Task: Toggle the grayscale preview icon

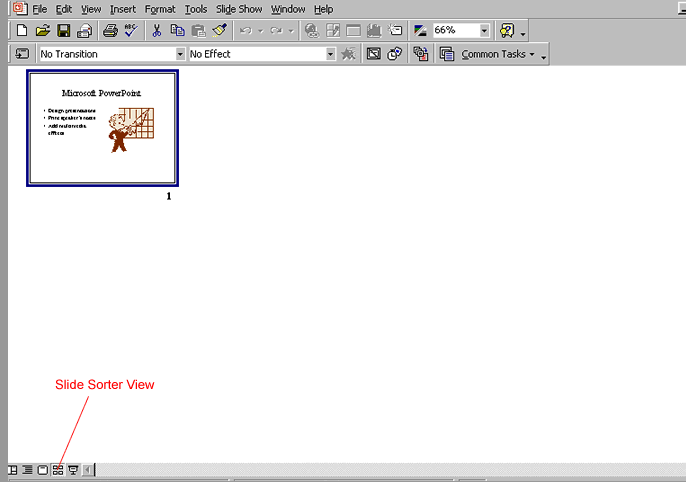Action: 419,31
